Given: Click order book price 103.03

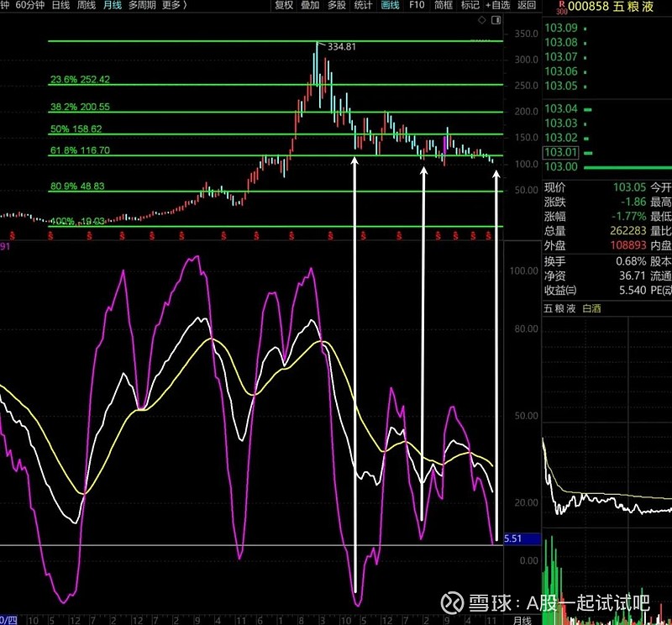Looking at the screenshot, I should pos(561,123).
